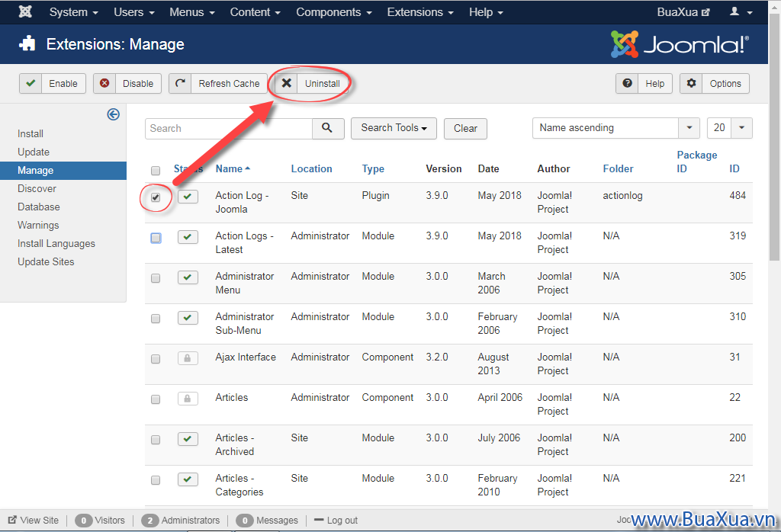Check the select-all checkbox in table header

click(156, 171)
